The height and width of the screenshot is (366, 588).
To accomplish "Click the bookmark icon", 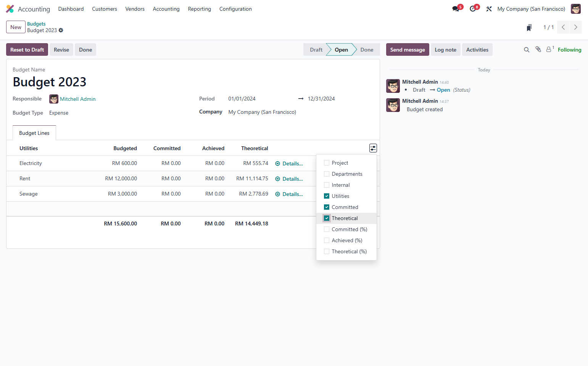I will (529, 28).
